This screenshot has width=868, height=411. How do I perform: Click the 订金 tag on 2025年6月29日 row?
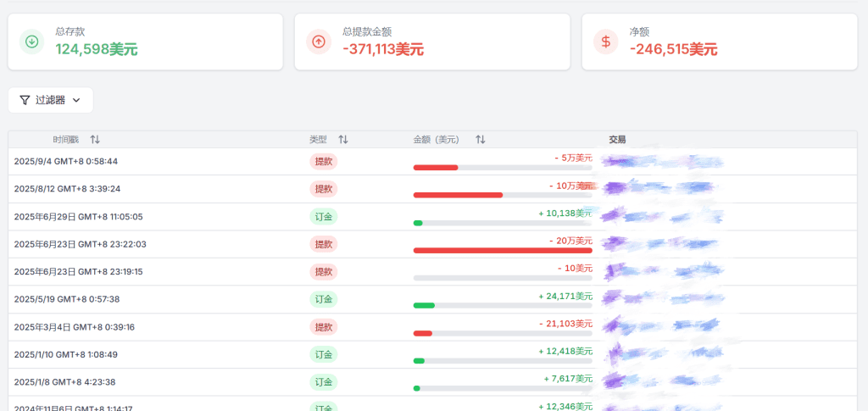[x=323, y=216]
